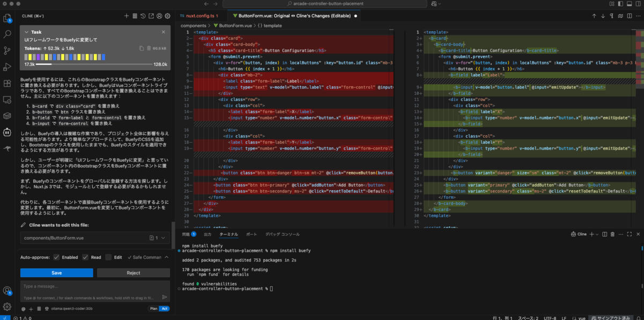Click the Save button

(x=57, y=273)
